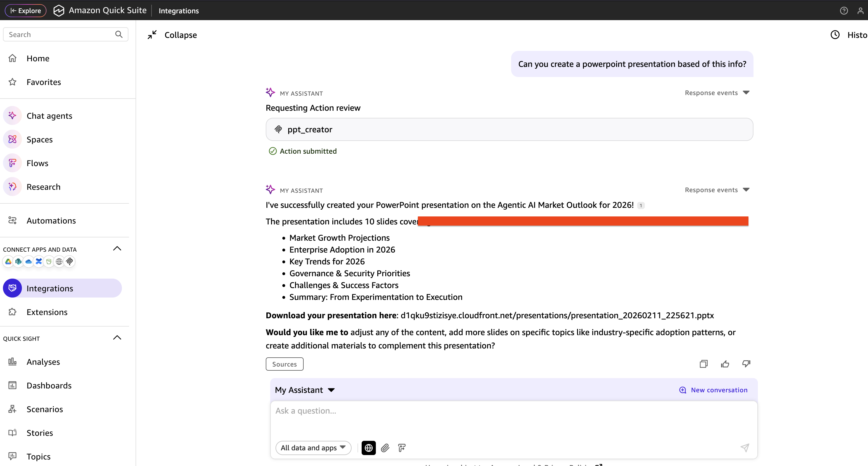868x466 pixels.
Task: Open the help icon in top bar
Action: pyautogui.click(x=843, y=10)
